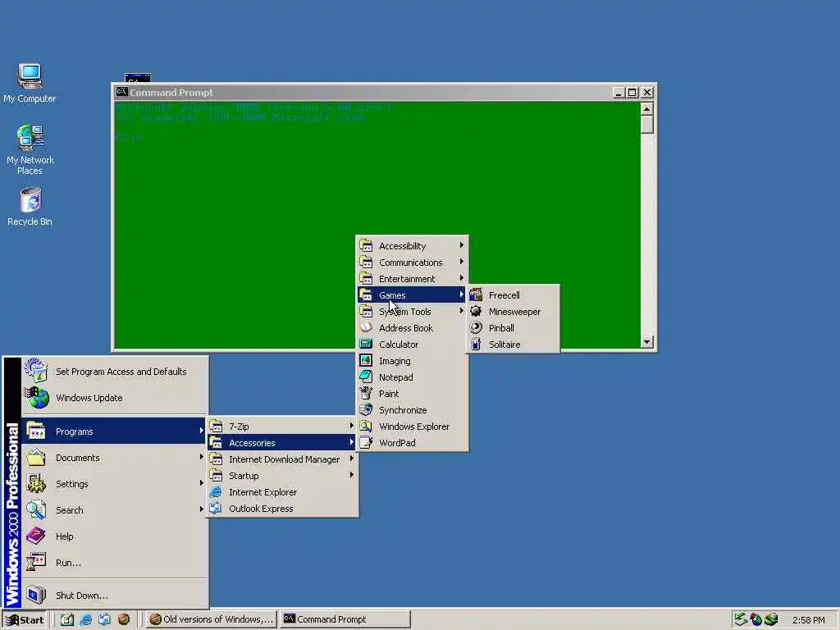The height and width of the screenshot is (630, 840).
Task: Click the red round Quick Launch icon
Action: [124, 619]
